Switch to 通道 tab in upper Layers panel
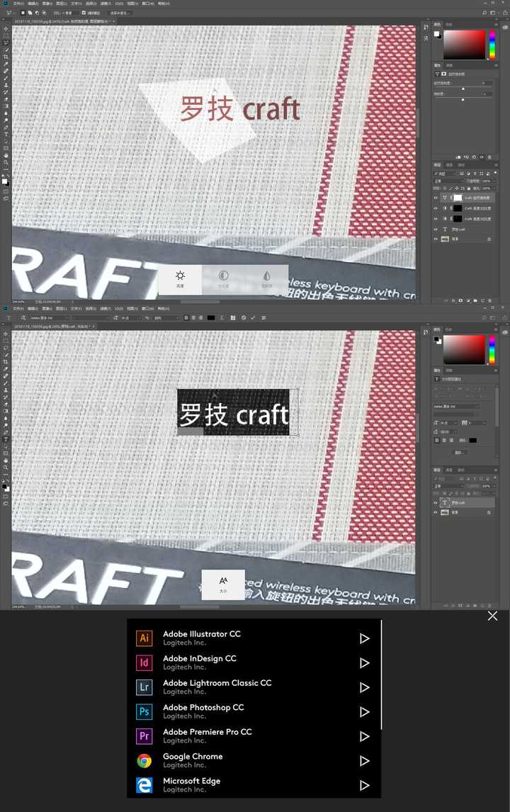Image resolution: width=510 pixels, height=812 pixels. [449, 165]
